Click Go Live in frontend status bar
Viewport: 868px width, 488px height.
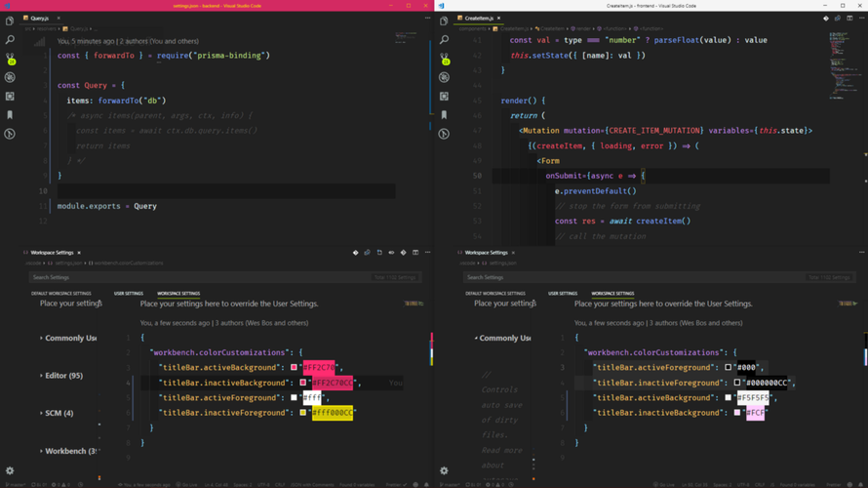(663, 485)
